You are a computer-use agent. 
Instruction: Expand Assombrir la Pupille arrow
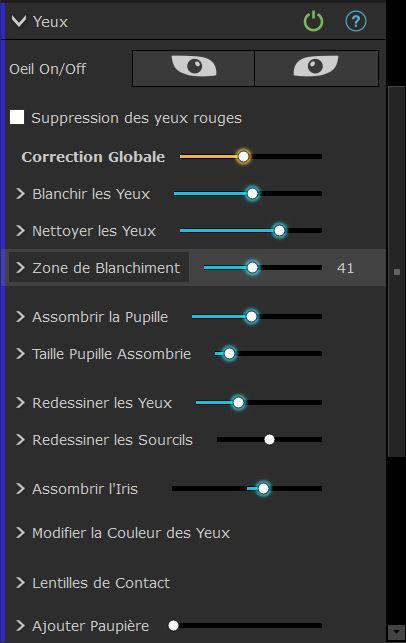(20, 317)
